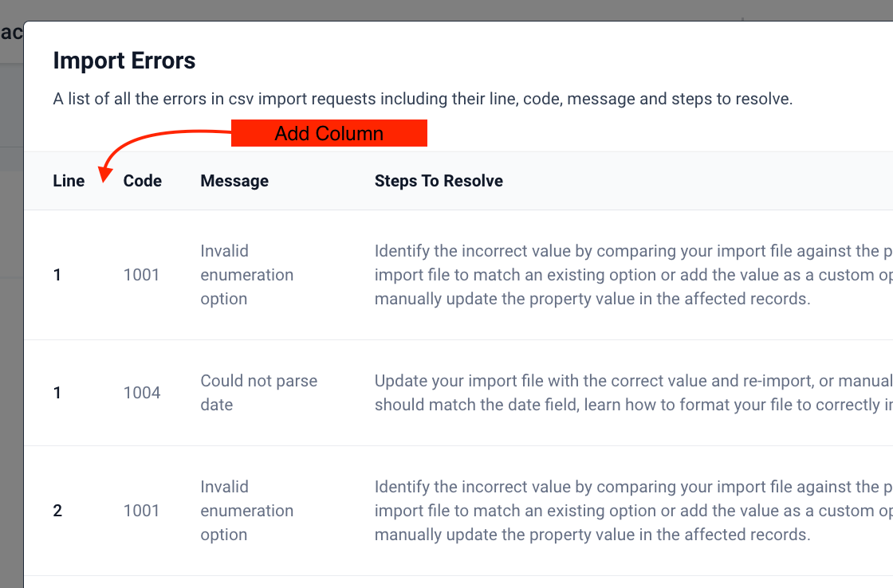This screenshot has height=588, width=893.
Task: Select the Import Errors dialog title
Action: pyautogui.click(x=124, y=61)
